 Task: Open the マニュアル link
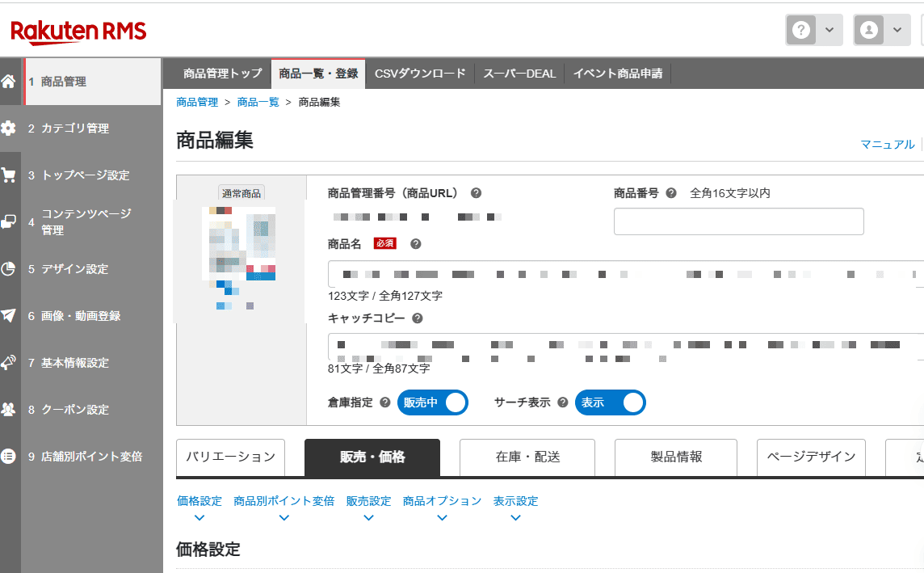887,145
